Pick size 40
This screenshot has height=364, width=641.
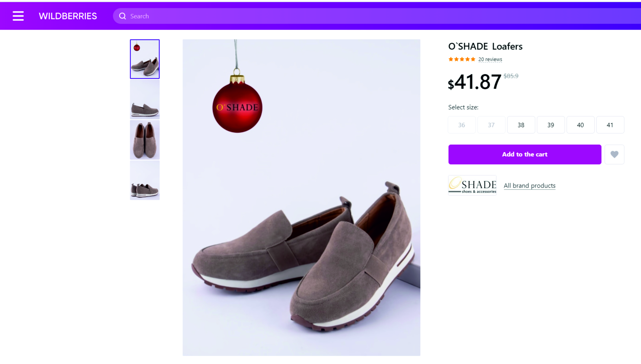[580, 125]
